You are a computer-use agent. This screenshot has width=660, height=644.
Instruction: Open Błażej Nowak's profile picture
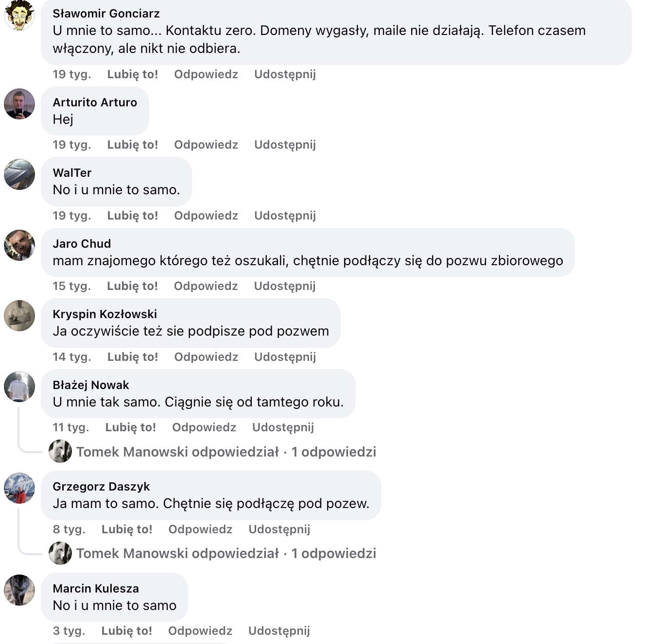[19, 387]
